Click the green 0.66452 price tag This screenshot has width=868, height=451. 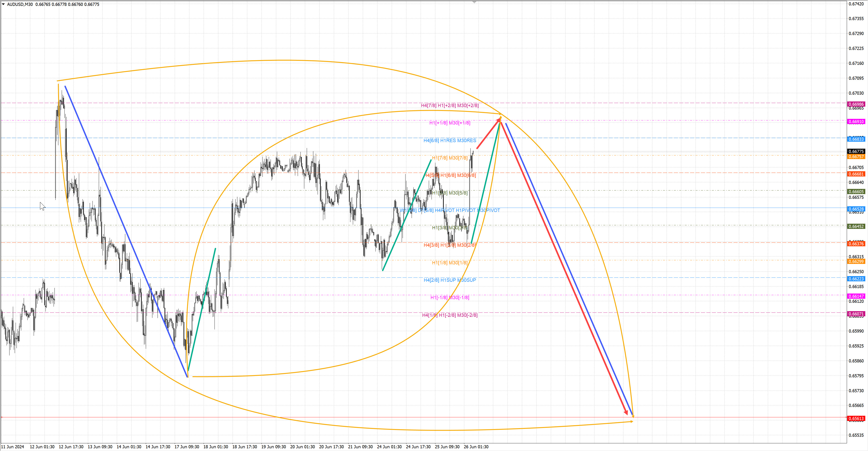(x=856, y=226)
